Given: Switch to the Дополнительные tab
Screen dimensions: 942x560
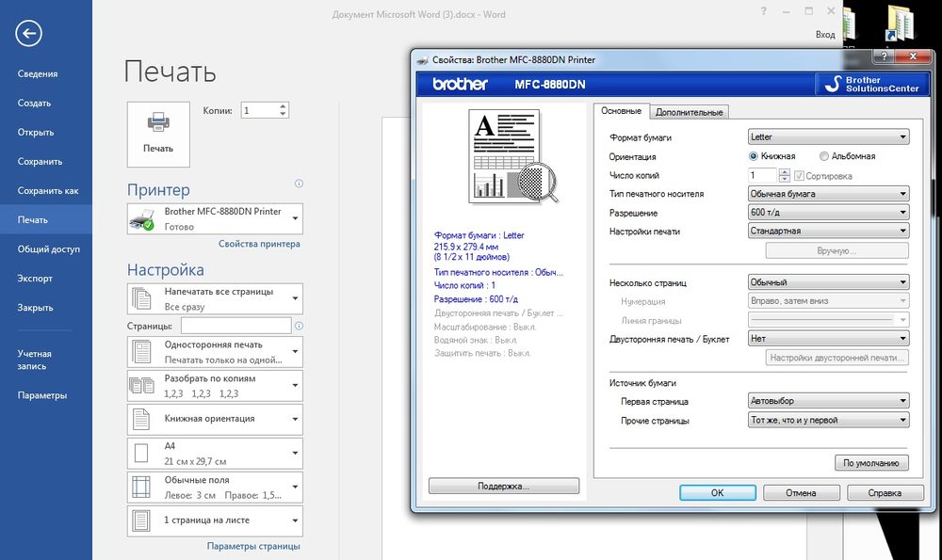Looking at the screenshot, I should (690, 112).
